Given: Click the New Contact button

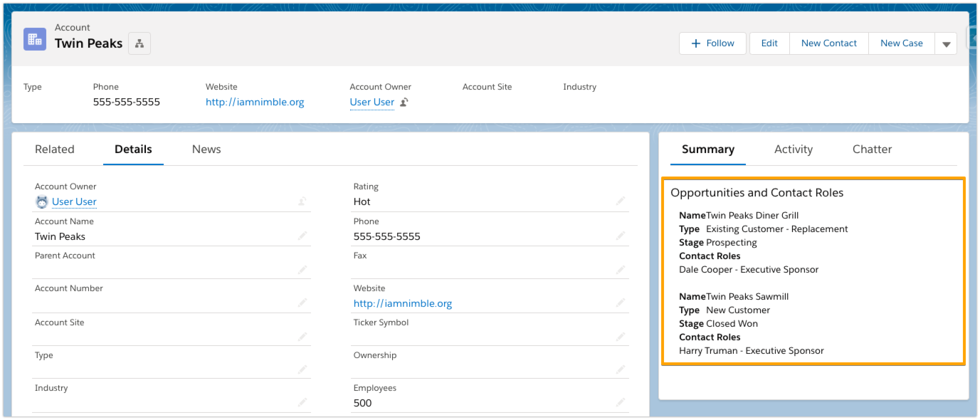Looking at the screenshot, I should pos(828,43).
